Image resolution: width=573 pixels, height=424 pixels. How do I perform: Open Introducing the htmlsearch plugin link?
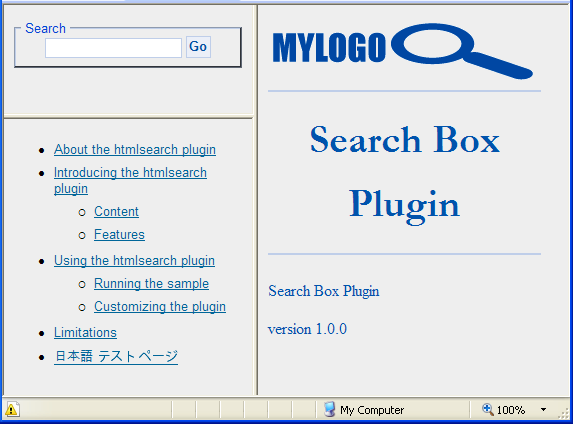130,180
